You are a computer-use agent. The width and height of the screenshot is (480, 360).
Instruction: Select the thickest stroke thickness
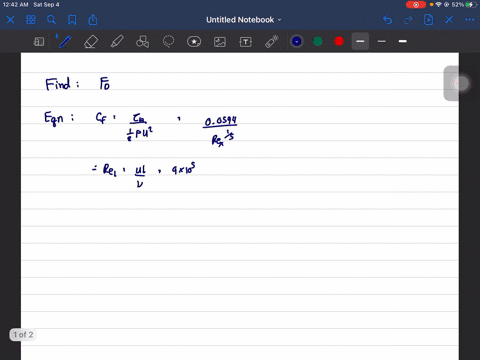click(x=403, y=41)
